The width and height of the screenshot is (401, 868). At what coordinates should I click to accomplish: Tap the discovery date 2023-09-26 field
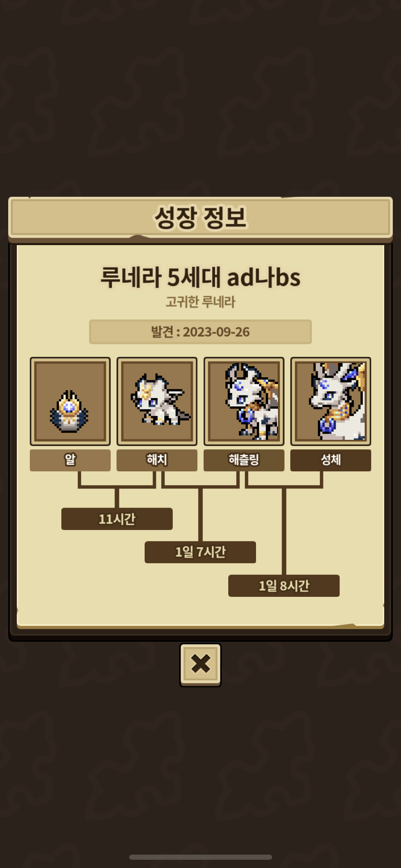pos(200,332)
